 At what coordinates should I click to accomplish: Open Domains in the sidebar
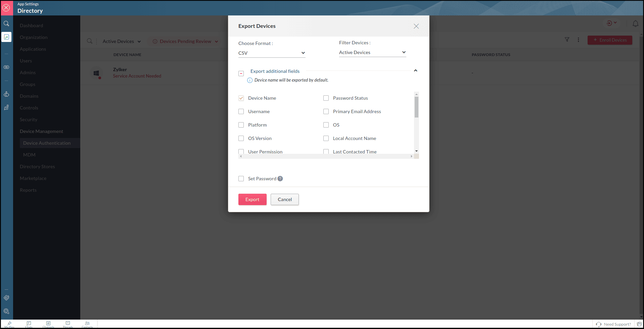tap(29, 96)
